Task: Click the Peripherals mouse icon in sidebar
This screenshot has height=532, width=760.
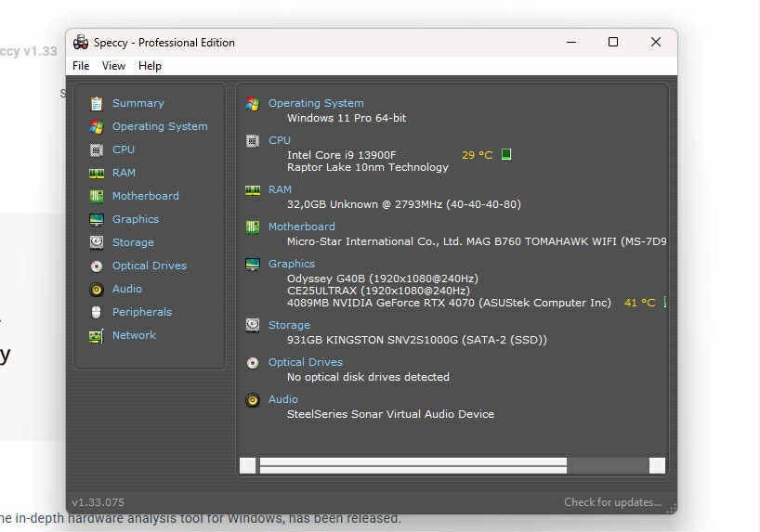Action: click(x=97, y=312)
